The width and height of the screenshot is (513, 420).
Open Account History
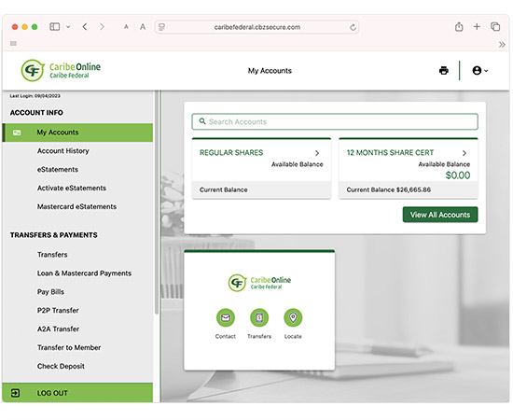[x=63, y=151]
